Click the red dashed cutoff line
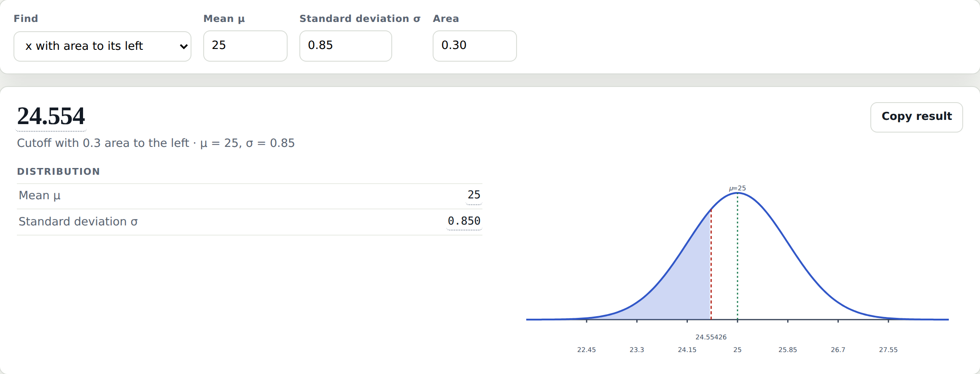Viewport: 980px width, 374px height. coord(711,265)
